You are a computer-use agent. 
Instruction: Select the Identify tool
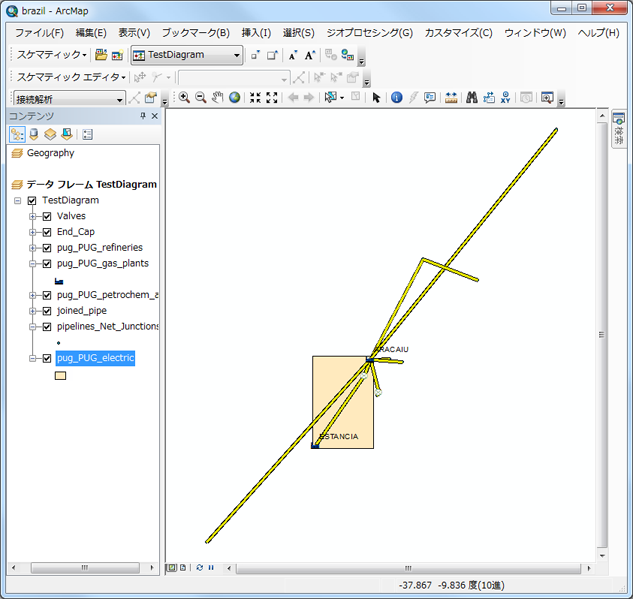(x=396, y=98)
